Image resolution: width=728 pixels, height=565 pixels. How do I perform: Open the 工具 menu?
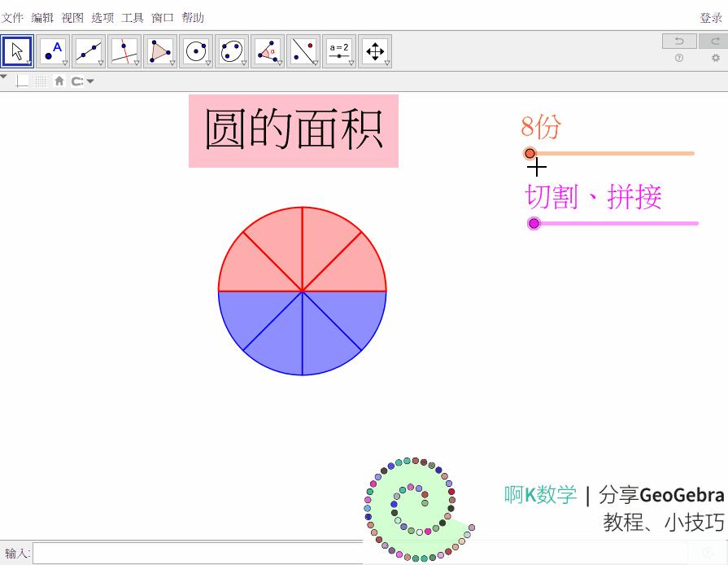click(x=133, y=16)
